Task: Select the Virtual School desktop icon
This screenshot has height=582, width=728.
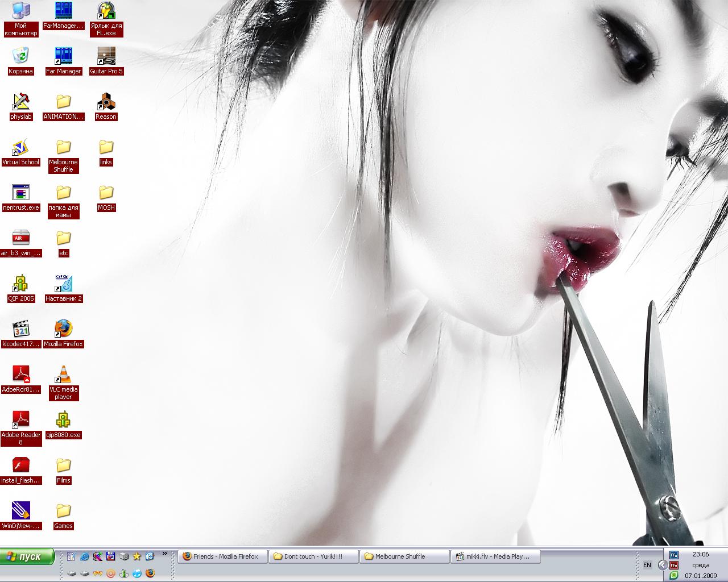Action: tap(21, 147)
